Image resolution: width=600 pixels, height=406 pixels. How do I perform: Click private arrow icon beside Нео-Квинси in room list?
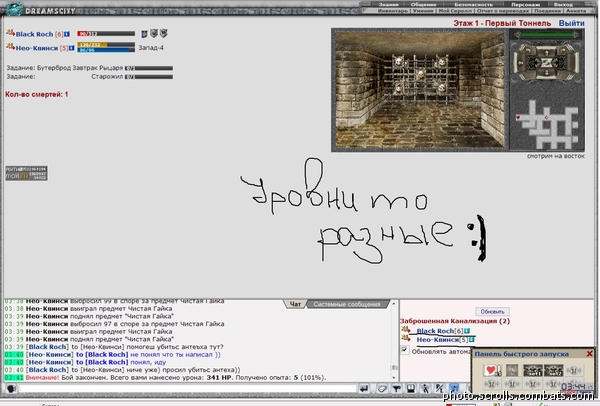click(406, 338)
